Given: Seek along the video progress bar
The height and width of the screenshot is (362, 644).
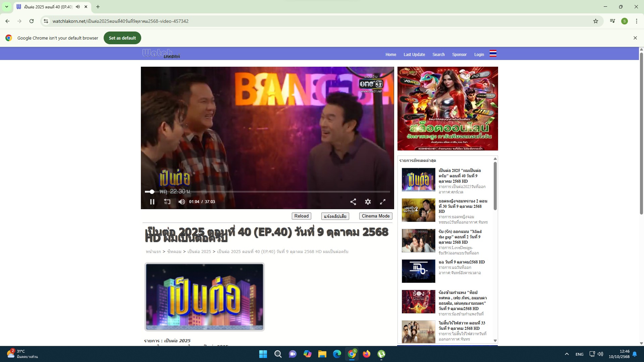Looking at the screenshot, I should click(x=268, y=192).
